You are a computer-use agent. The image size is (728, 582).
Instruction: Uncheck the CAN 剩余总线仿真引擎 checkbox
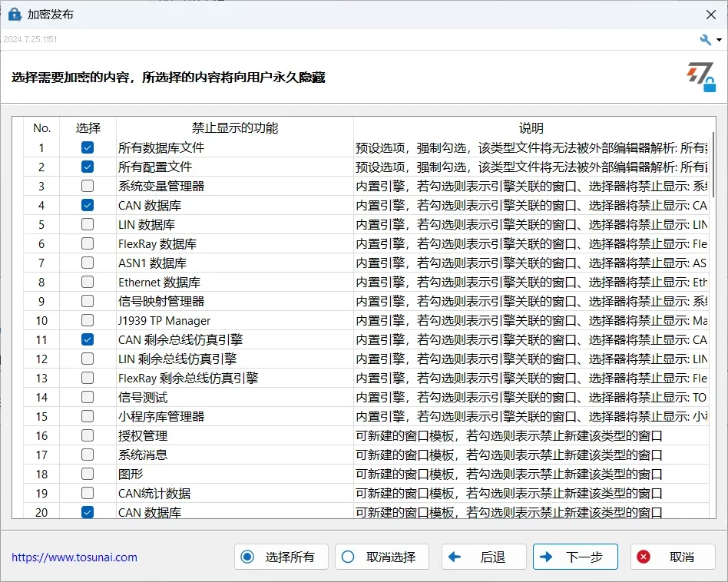tap(88, 339)
